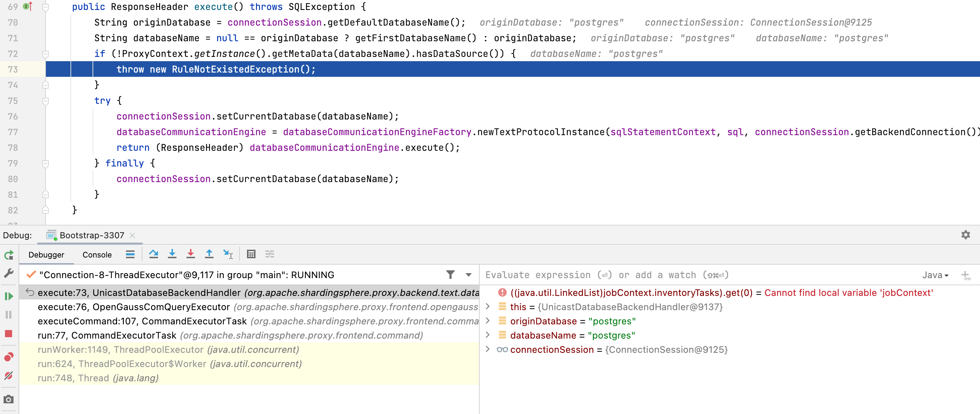Click the Step Out icon
Viewport: 980px width, 414px height.
coord(209,254)
